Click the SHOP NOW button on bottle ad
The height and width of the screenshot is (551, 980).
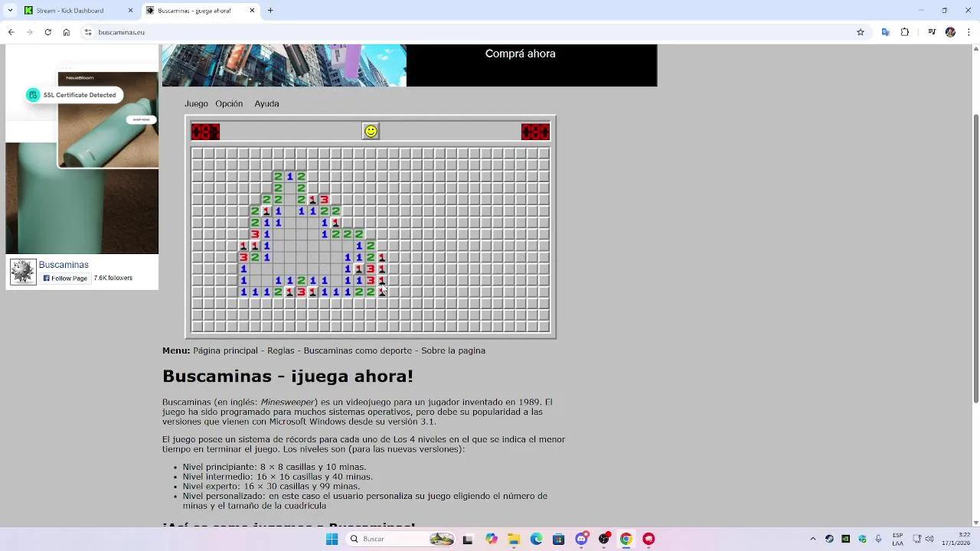141,119
